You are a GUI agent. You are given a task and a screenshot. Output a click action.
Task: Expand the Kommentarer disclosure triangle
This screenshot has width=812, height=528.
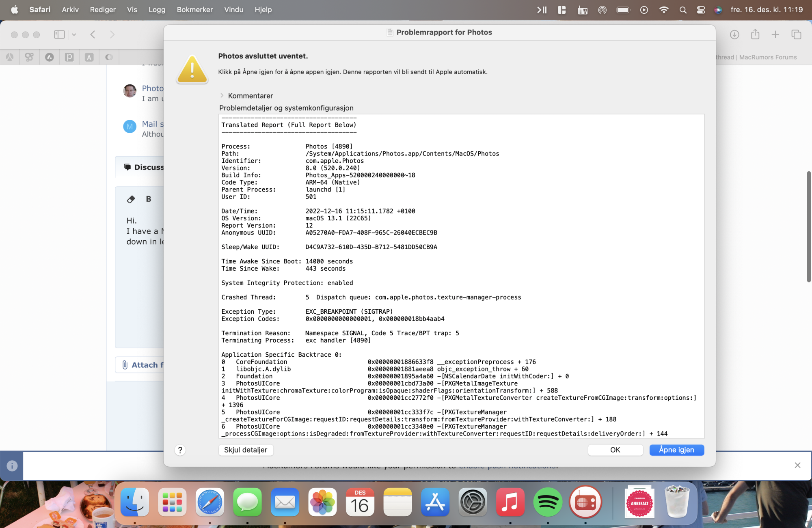coord(222,96)
